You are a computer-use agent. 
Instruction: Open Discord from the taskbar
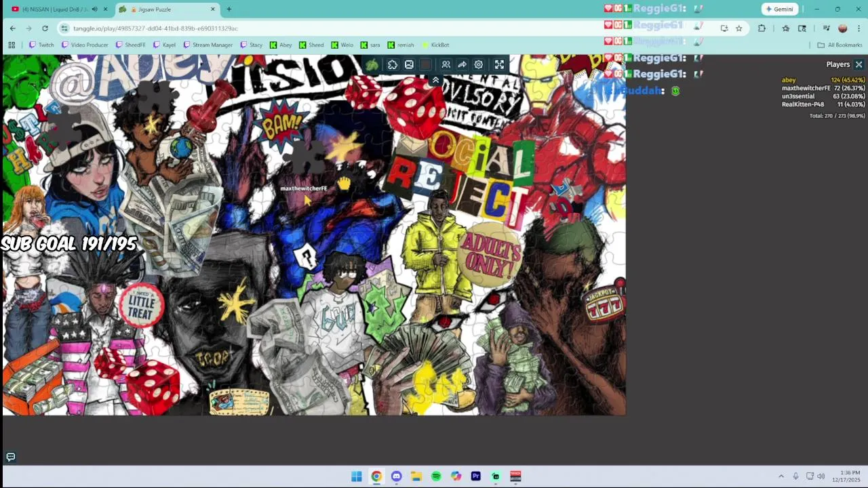click(x=396, y=476)
